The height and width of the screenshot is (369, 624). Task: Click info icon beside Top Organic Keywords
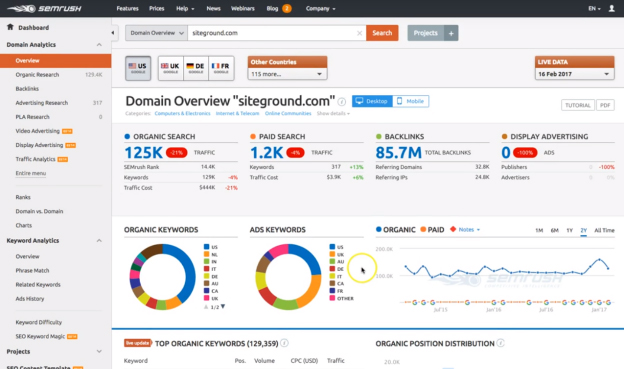(284, 343)
